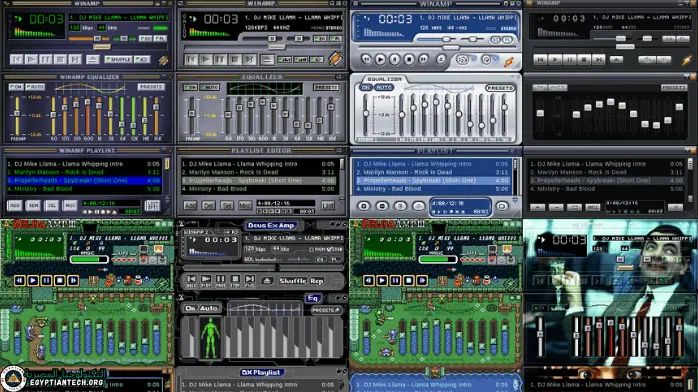Select Marilyn Manson - Rock Is Dead in the Winamp Playlist

tap(84, 172)
